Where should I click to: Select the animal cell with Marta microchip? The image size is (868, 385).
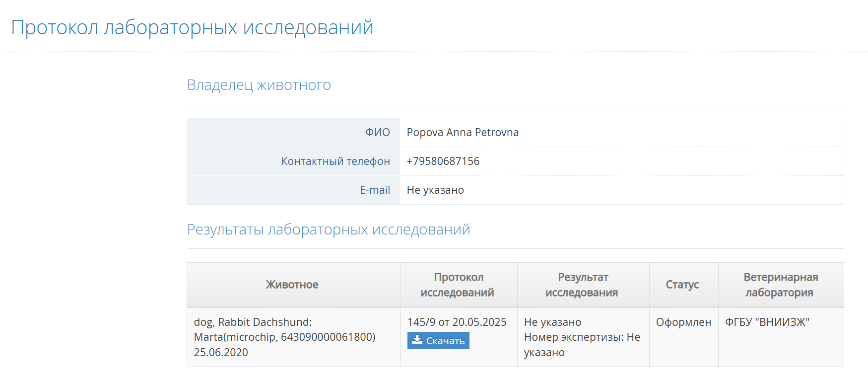284,337
